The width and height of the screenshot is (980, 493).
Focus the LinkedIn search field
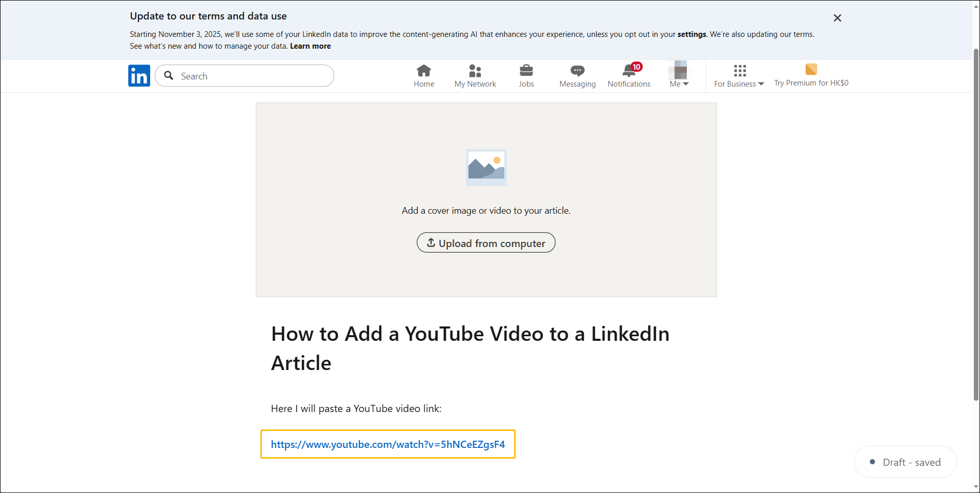point(244,76)
